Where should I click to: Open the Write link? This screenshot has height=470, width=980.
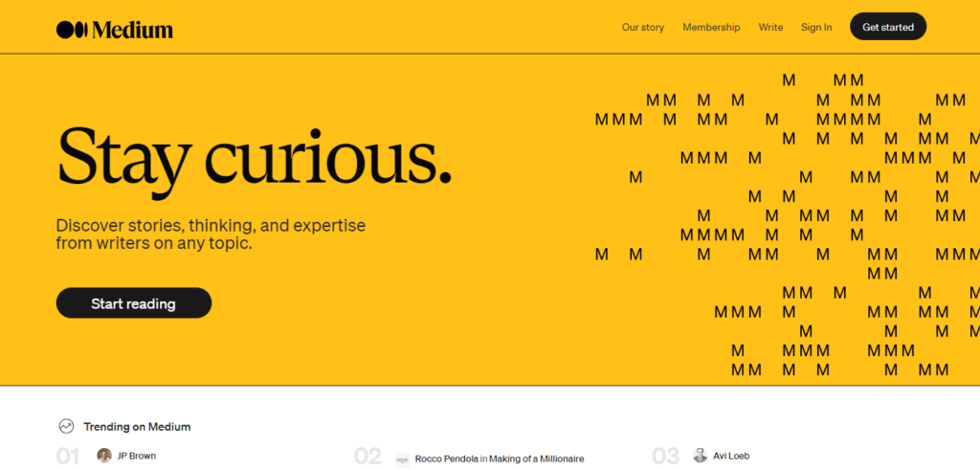(770, 28)
